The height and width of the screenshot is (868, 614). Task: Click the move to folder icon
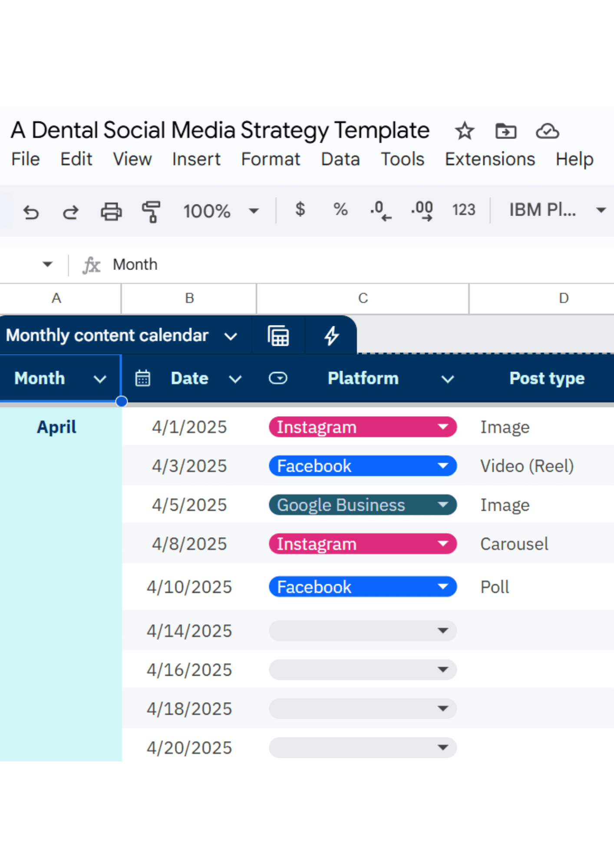tap(506, 131)
